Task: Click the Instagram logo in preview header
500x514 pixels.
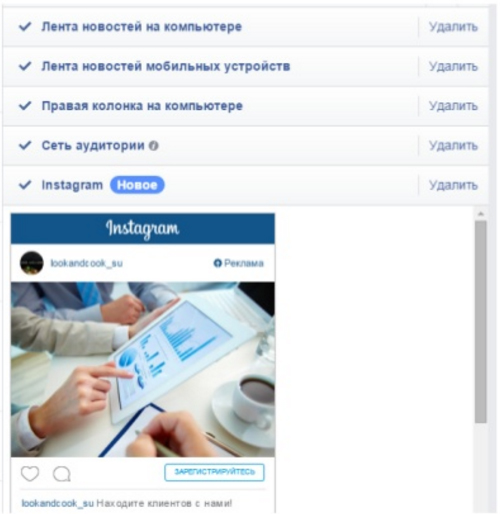Action: pos(143,229)
